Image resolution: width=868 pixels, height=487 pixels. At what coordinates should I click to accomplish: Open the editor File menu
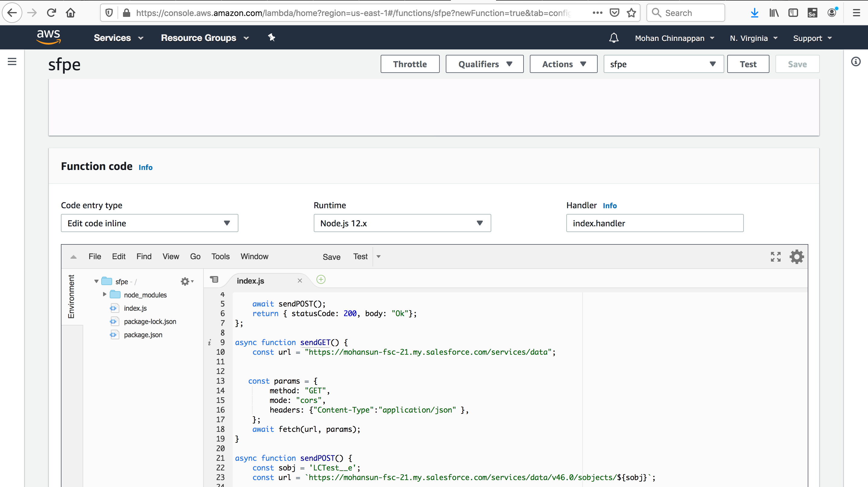pyautogui.click(x=95, y=256)
